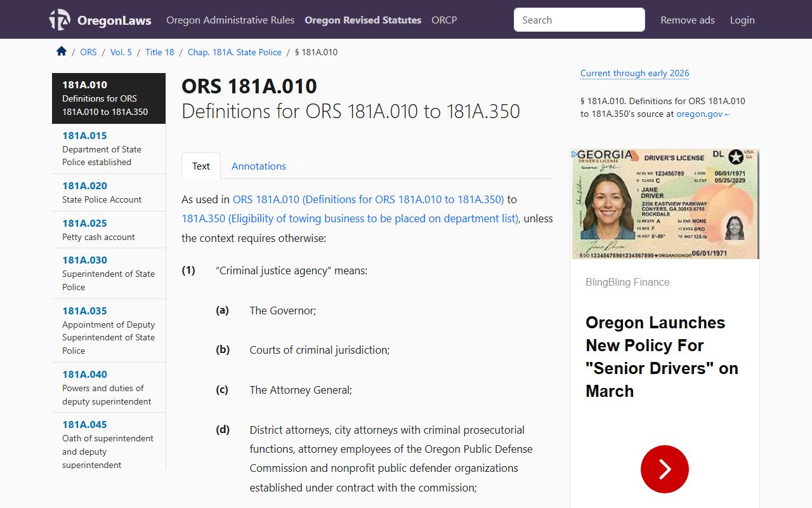Open Chap. 181A. State Police breadcrumb
The height and width of the screenshot is (508, 812).
point(235,52)
